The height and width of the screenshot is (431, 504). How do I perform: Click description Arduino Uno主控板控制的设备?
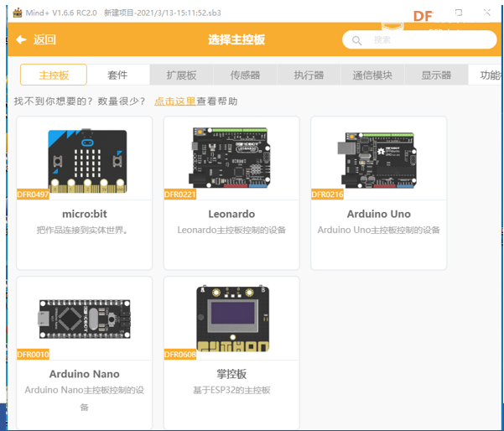pyautogui.click(x=379, y=230)
